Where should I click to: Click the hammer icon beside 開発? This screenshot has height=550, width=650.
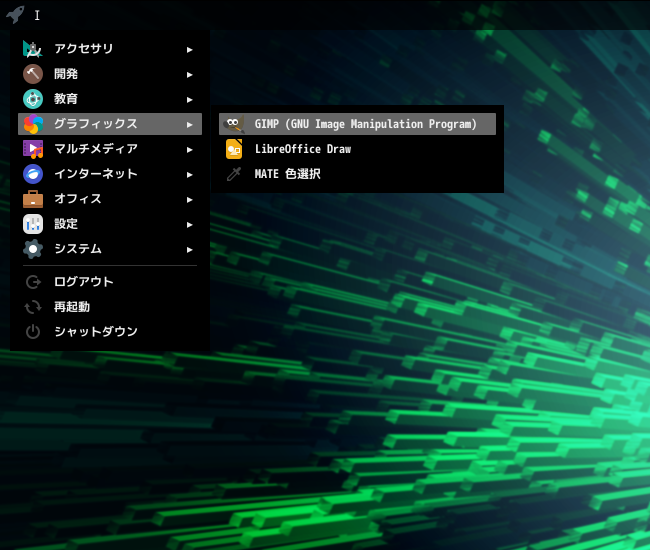[33, 74]
